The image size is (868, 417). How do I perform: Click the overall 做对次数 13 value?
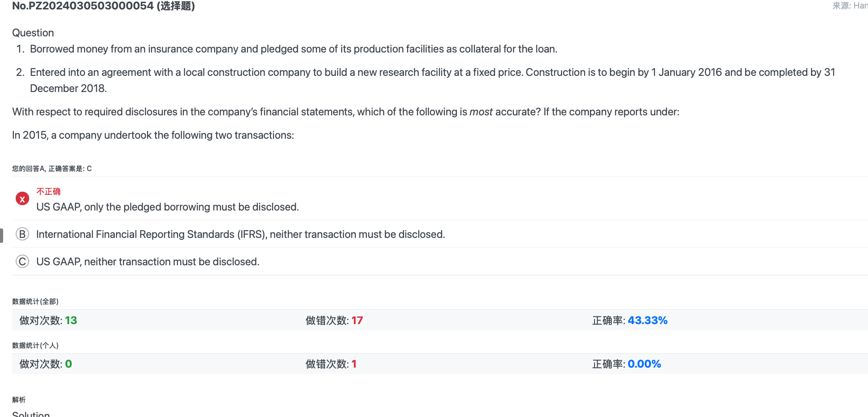(x=71, y=320)
